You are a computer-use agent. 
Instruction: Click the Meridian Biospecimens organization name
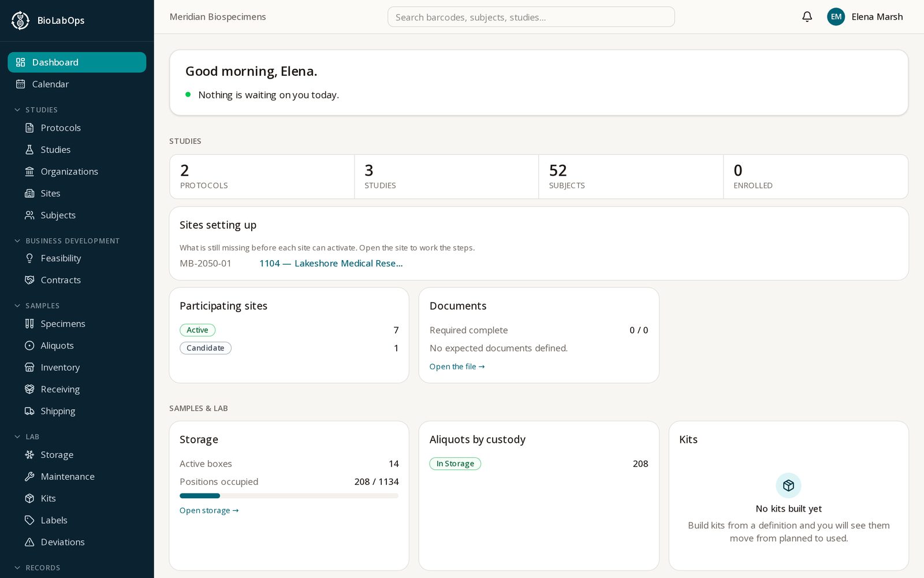pos(218,17)
